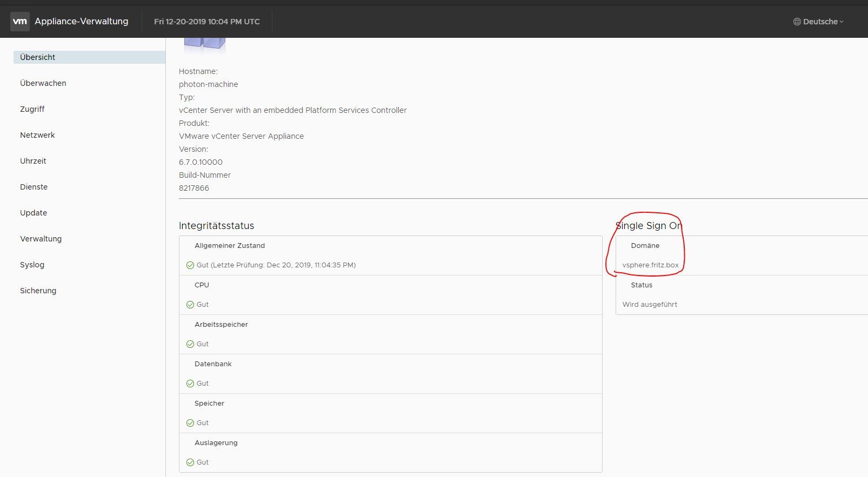Open the Update page

click(34, 213)
